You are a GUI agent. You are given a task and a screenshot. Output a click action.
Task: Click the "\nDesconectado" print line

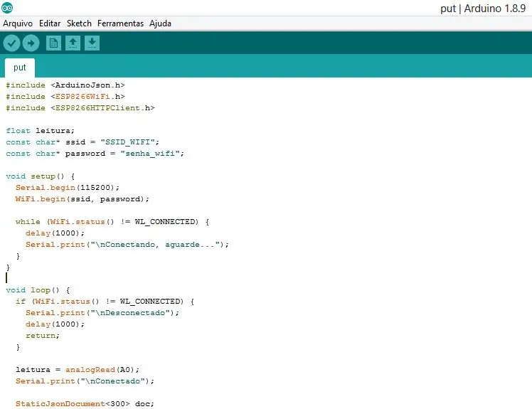coord(102,313)
